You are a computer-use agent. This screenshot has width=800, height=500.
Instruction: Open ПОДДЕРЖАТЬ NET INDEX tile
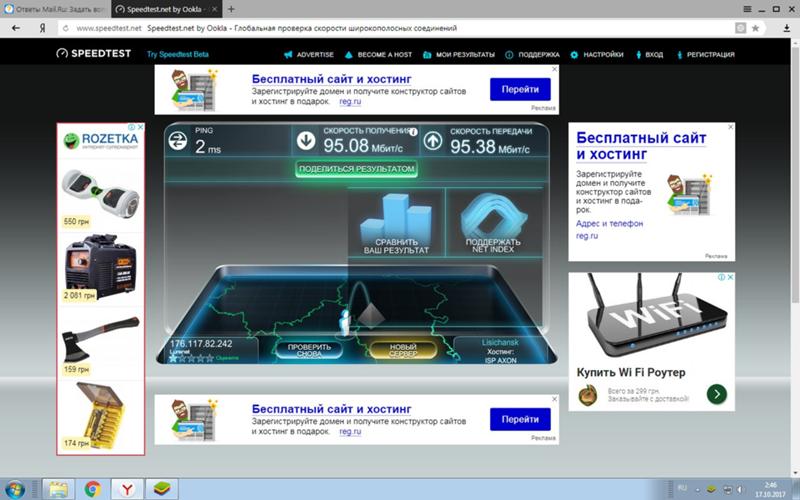[493, 222]
